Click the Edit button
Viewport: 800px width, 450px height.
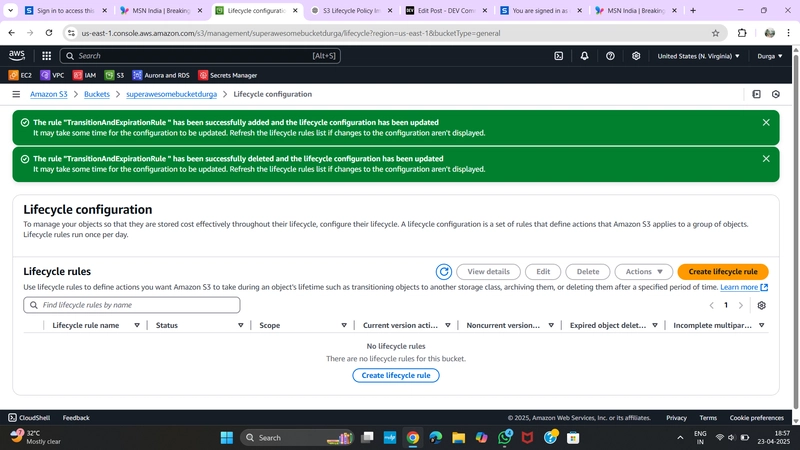(x=543, y=272)
